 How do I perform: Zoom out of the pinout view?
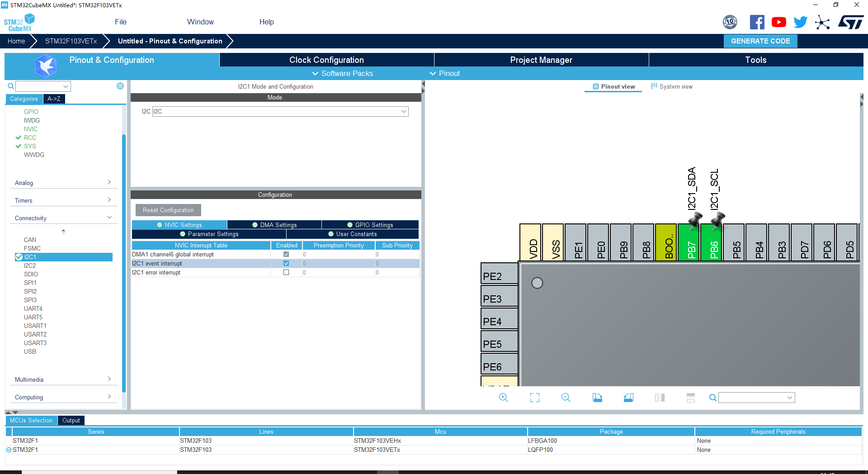(x=566, y=398)
